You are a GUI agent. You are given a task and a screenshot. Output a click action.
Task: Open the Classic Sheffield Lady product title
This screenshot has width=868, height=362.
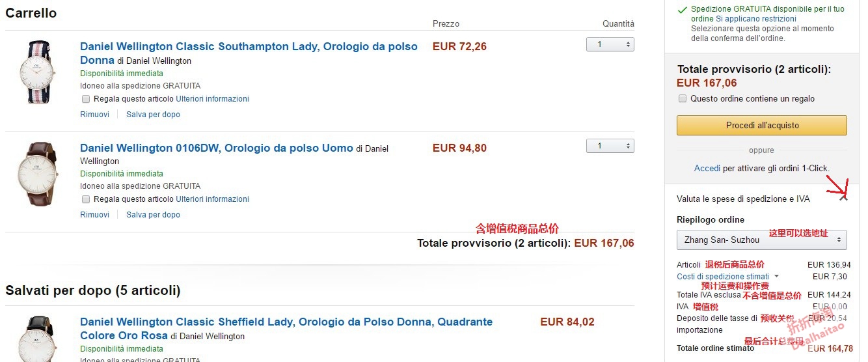point(286,322)
